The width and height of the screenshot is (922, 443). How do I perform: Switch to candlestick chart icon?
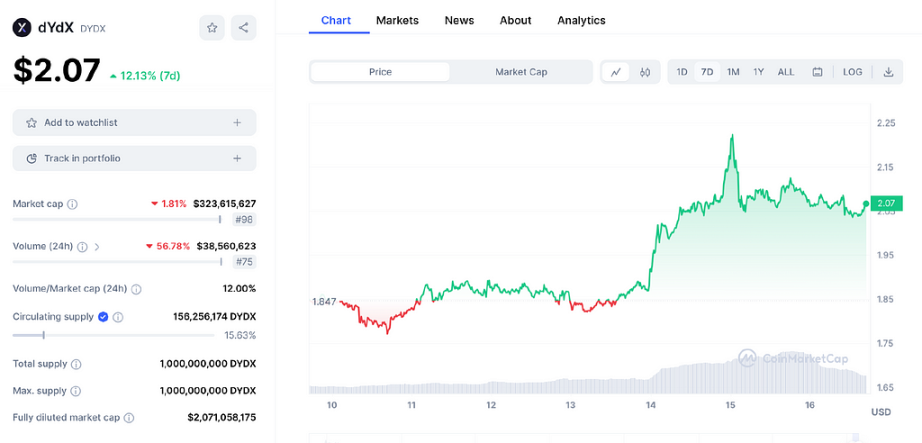pos(645,72)
